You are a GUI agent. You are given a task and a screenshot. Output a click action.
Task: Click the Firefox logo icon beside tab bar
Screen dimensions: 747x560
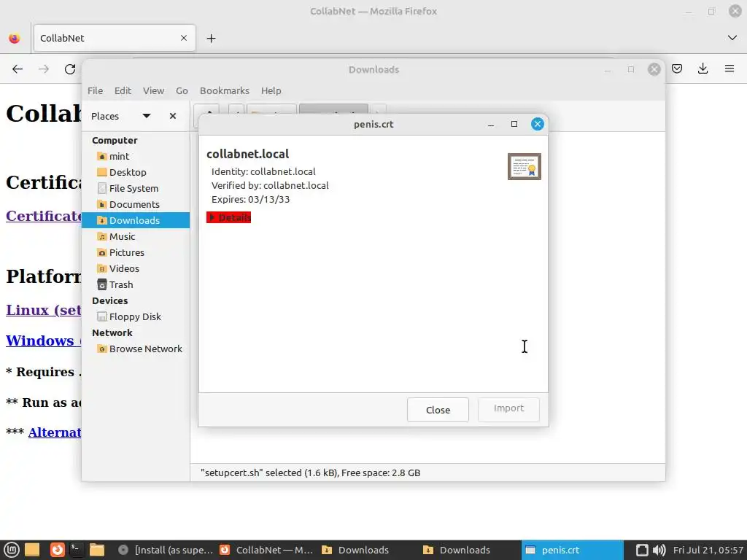coord(15,38)
